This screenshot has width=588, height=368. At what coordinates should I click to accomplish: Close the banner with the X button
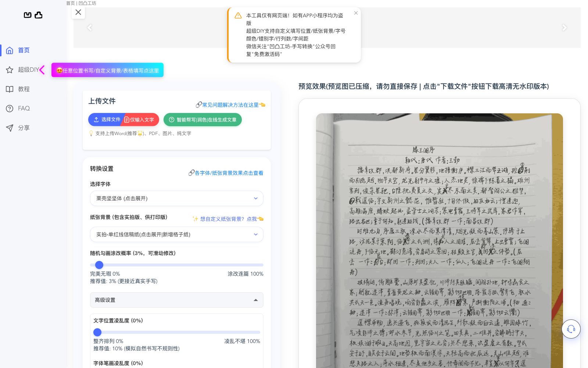tap(78, 12)
